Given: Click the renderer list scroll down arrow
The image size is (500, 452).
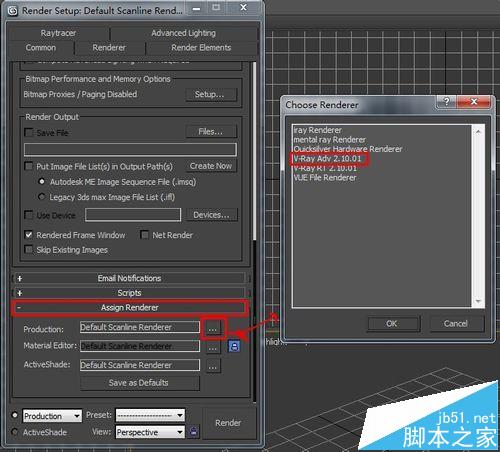Looking at the screenshot, I should [x=478, y=301].
